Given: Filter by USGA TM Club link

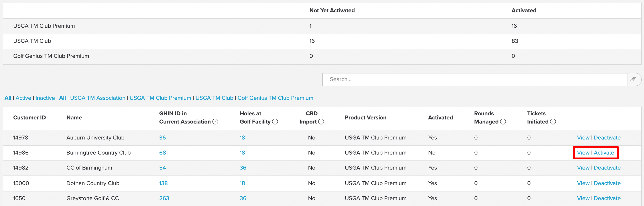Looking at the screenshot, I should click(x=214, y=98).
